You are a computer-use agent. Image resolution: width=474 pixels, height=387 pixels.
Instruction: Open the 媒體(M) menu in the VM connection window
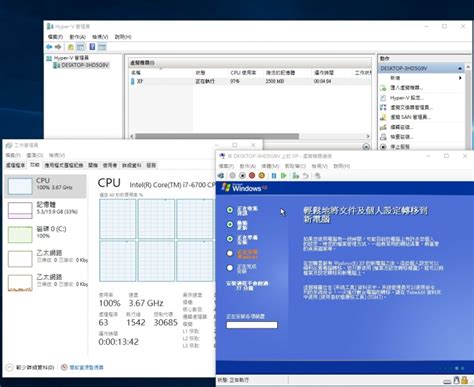(x=270, y=166)
